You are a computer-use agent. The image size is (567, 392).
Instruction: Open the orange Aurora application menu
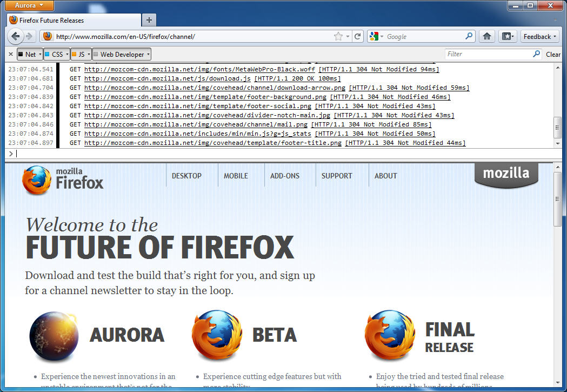pyautogui.click(x=29, y=5)
